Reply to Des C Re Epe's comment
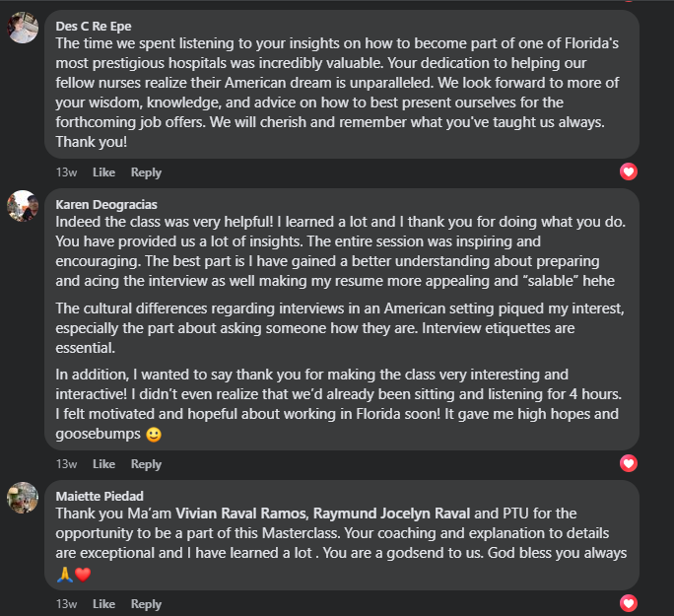The height and width of the screenshot is (616, 674). click(x=146, y=172)
